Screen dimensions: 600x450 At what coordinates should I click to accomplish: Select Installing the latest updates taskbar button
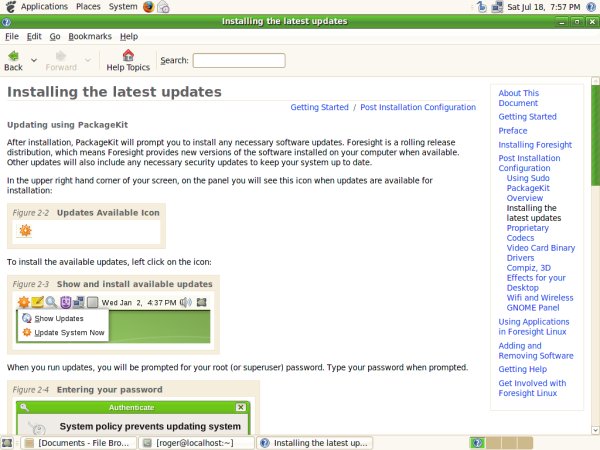pyautogui.click(x=315, y=443)
